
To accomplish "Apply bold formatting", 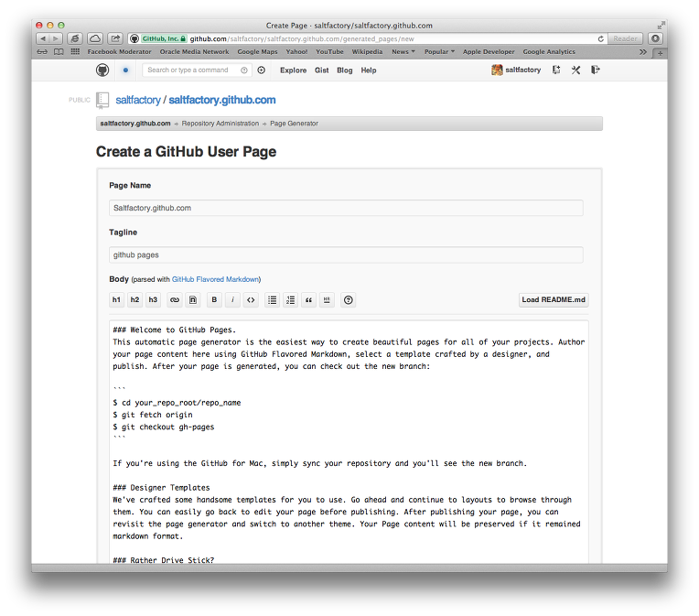I will click(214, 299).
